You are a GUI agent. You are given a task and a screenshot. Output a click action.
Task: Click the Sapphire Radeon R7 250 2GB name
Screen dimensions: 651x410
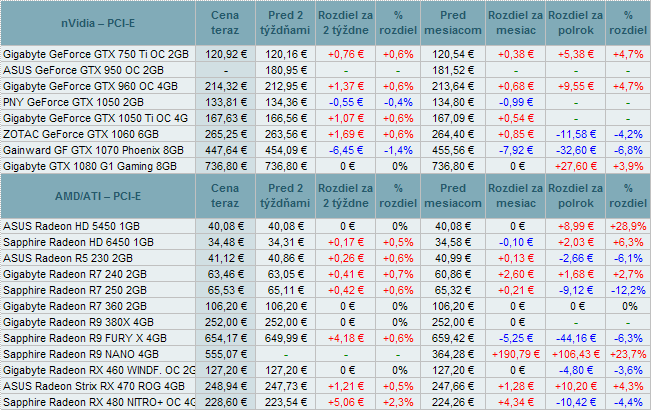75,290
